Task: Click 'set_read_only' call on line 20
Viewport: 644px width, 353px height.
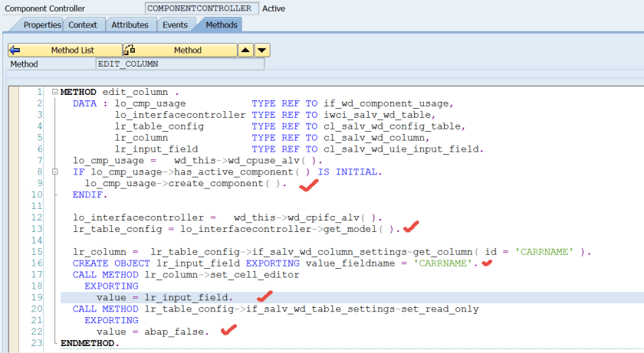Action: [440, 309]
